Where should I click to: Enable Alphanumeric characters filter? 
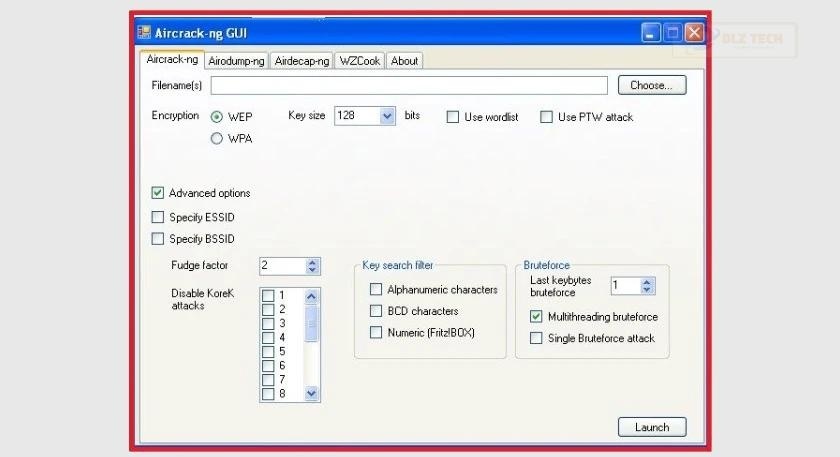point(376,289)
